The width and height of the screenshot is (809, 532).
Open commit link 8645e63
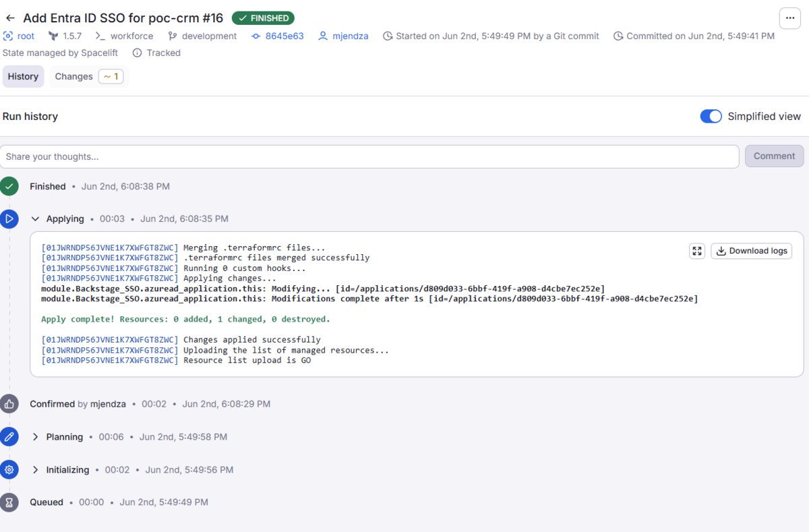point(284,36)
